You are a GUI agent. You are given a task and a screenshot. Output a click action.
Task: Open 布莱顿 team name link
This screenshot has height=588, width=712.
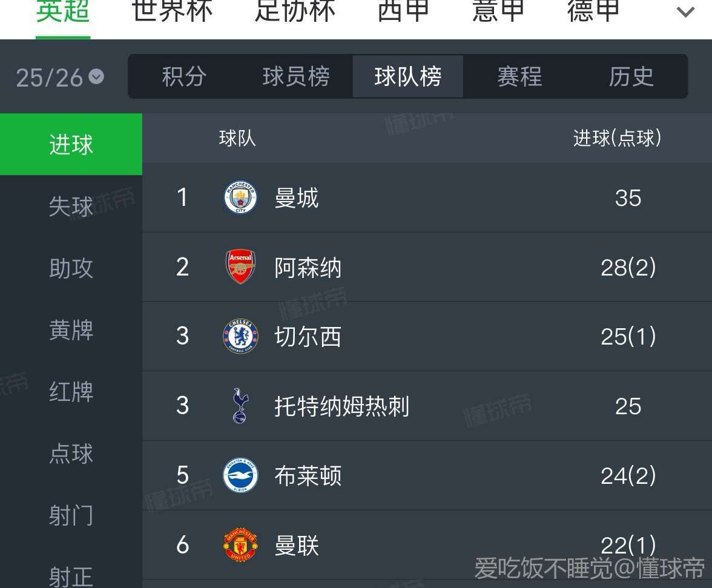click(308, 476)
